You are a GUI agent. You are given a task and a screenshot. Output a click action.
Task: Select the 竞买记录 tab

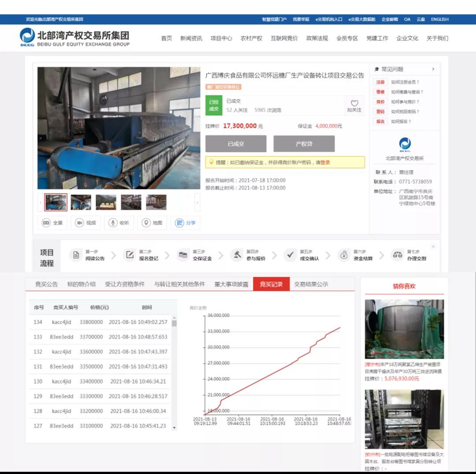click(x=271, y=284)
